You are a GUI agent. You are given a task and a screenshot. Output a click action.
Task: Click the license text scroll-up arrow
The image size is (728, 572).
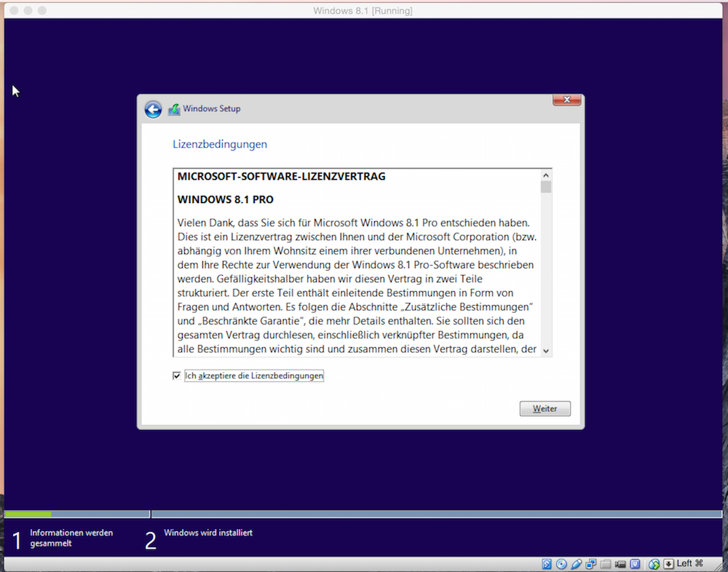coord(546,175)
